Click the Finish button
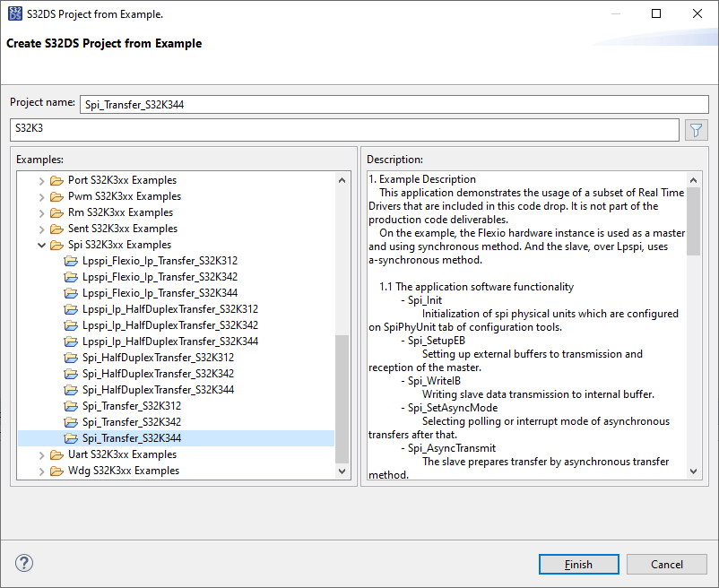 pyautogui.click(x=578, y=564)
